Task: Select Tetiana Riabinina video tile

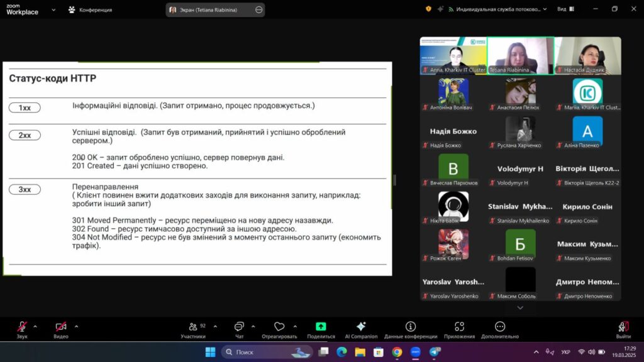Action: click(x=521, y=56)
